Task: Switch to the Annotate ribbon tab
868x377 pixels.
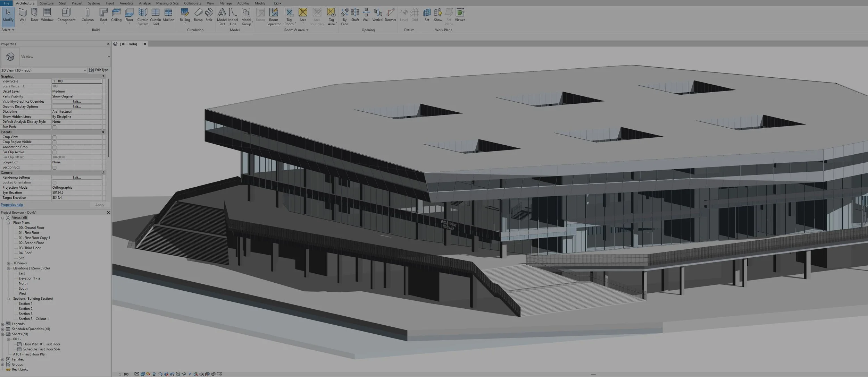Action: [126, 3]
